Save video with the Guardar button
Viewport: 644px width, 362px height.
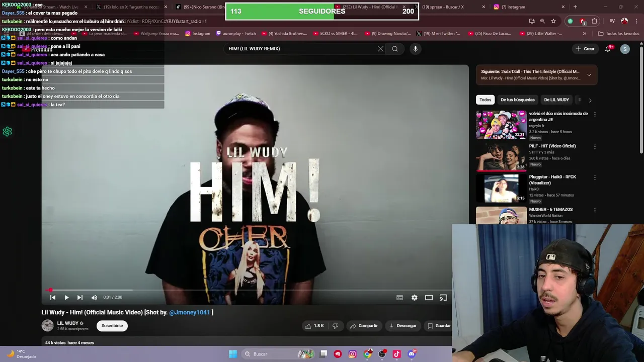[439, 326]
